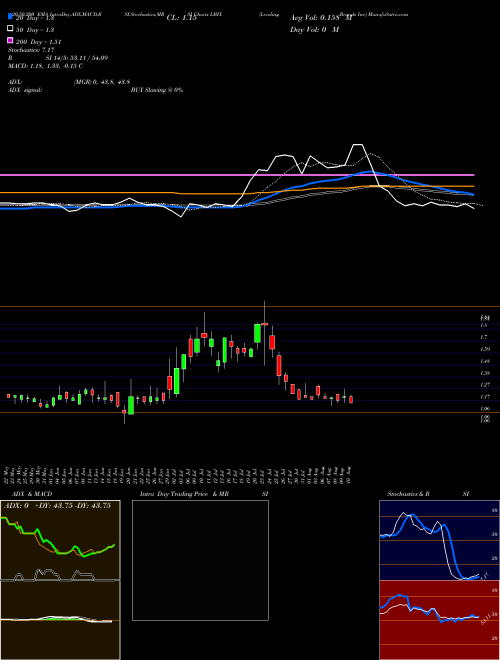Click the 'MACD: 1.18, 1.33, -0.15 C' reading
Screen dimensions: 500x660
point(45,66)
